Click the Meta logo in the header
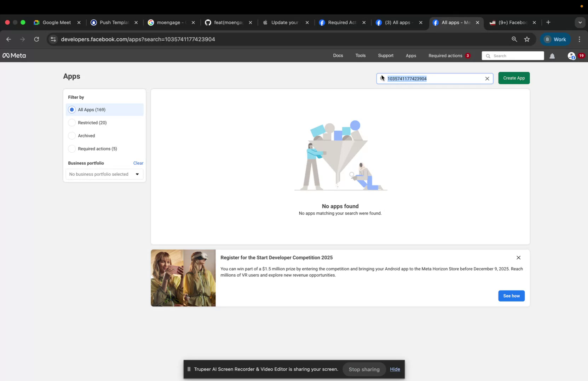 coord(14,55)
